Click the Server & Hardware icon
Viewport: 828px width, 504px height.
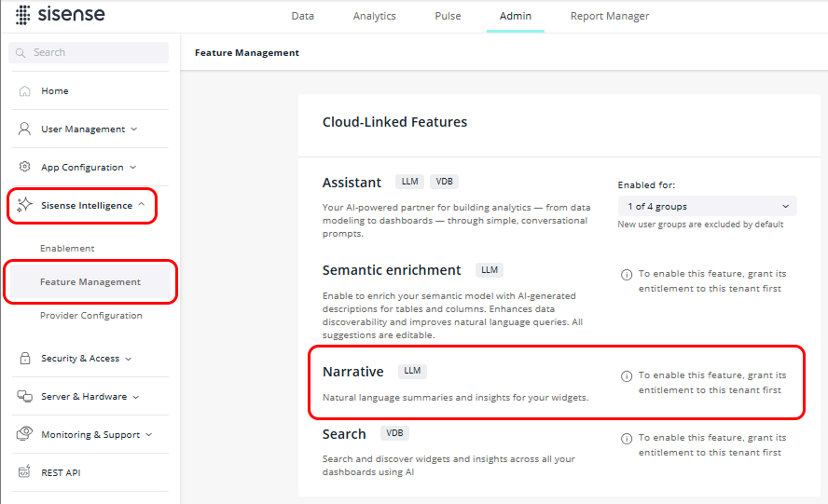coord(25,396)
